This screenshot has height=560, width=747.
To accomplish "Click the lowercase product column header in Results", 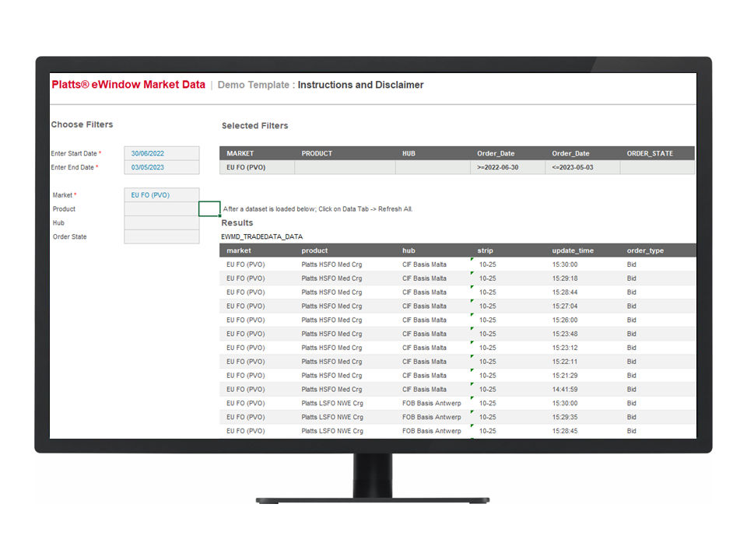I will [314, 250].
